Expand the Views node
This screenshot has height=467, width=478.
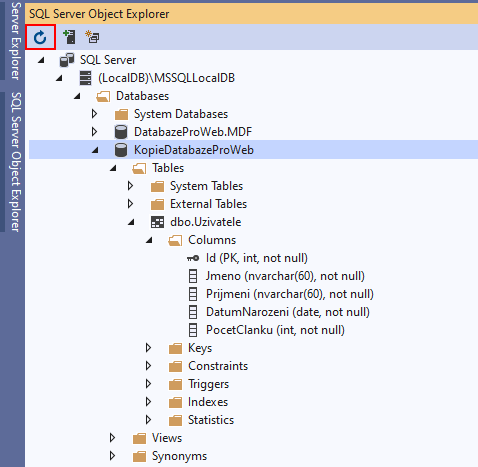coord(112,438)
